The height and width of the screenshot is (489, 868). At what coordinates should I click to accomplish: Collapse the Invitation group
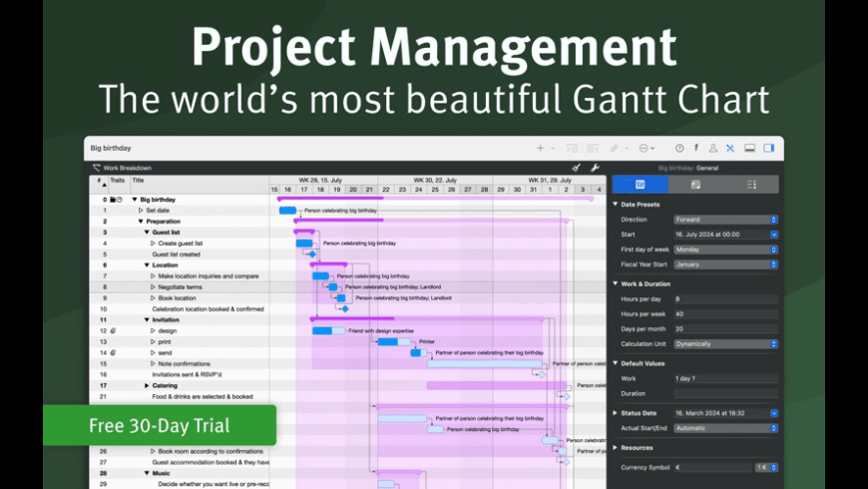(147, 320)
